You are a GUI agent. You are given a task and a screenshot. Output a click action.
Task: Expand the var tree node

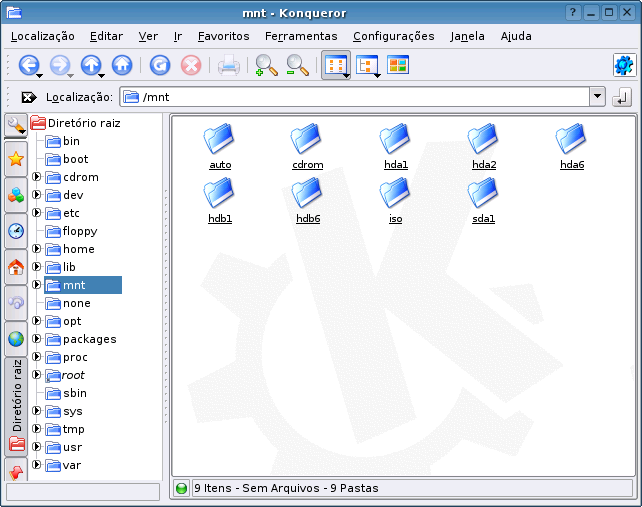[36, 465]
